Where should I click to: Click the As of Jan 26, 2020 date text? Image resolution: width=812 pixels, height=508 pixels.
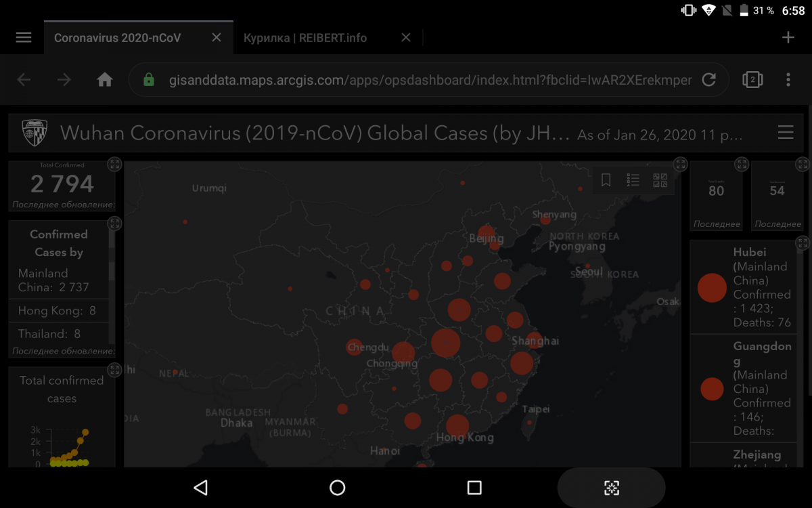tap(660, 135)
